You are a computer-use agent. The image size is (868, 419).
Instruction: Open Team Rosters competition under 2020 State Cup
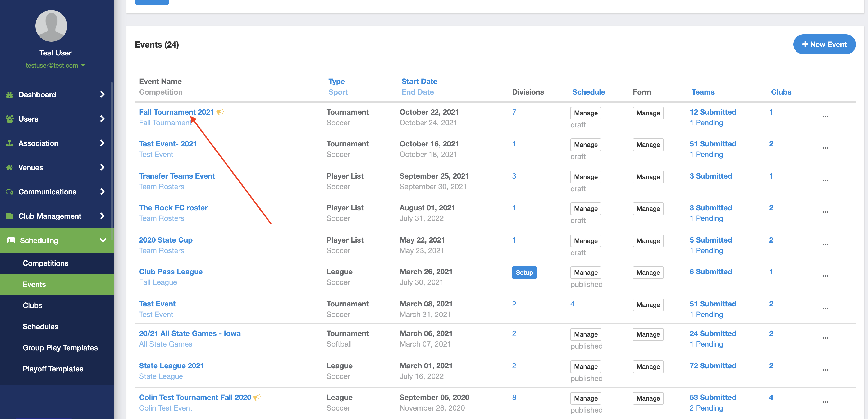pyautogui.click(x=161, y=251)
